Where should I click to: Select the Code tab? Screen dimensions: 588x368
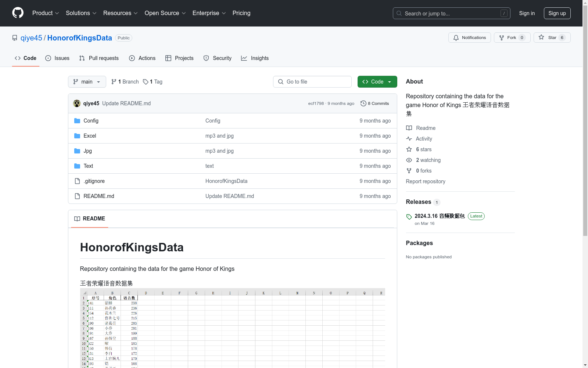pos(26,58)
